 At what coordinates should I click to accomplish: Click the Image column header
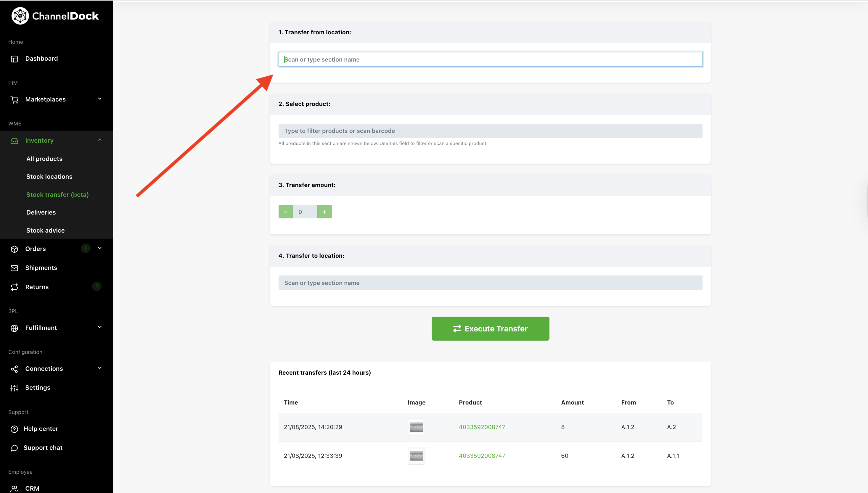pos(417,402)
